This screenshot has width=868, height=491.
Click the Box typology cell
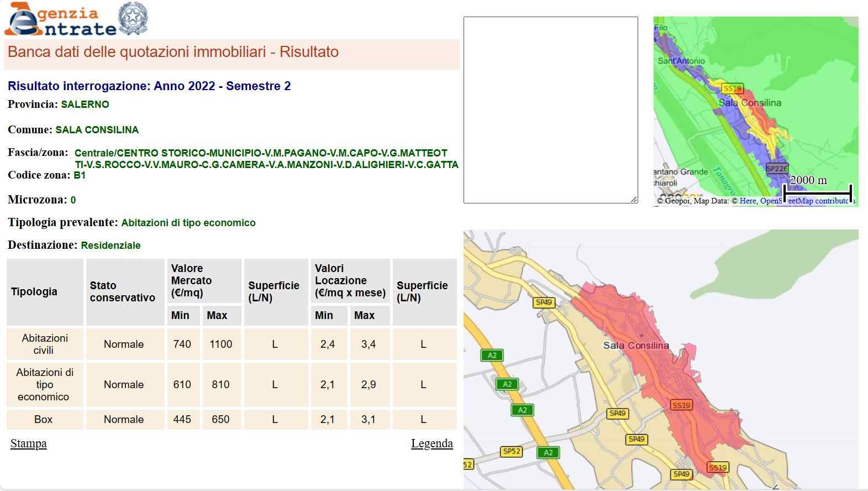44,420
